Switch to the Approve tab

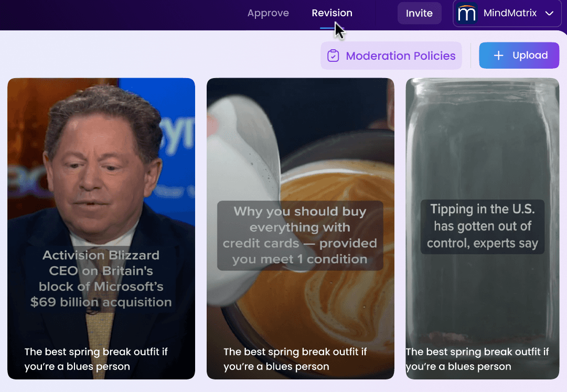click(268, 13)
